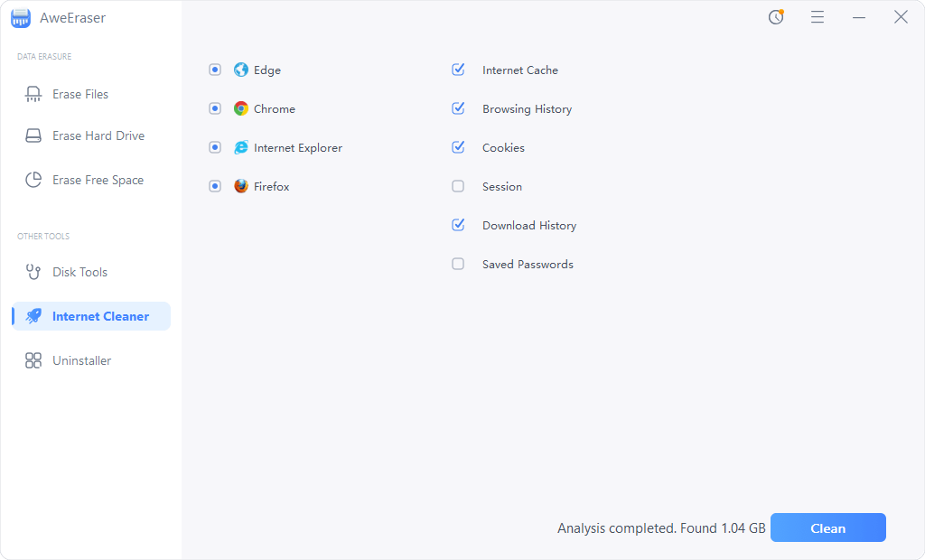925x560 pixels.
Task: Click the Firefox browser icon
Action: [241, 186]
